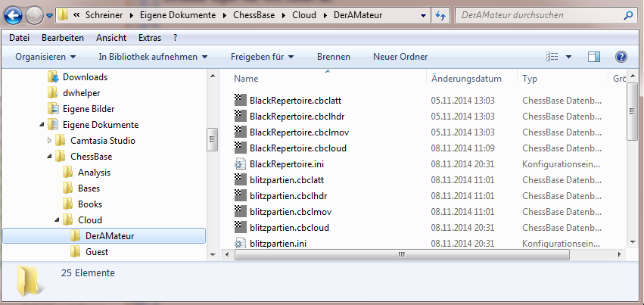Click navigation tree scrollbar down arrow
This screenshot has width=644, height=305.
(x=213, y=255)
